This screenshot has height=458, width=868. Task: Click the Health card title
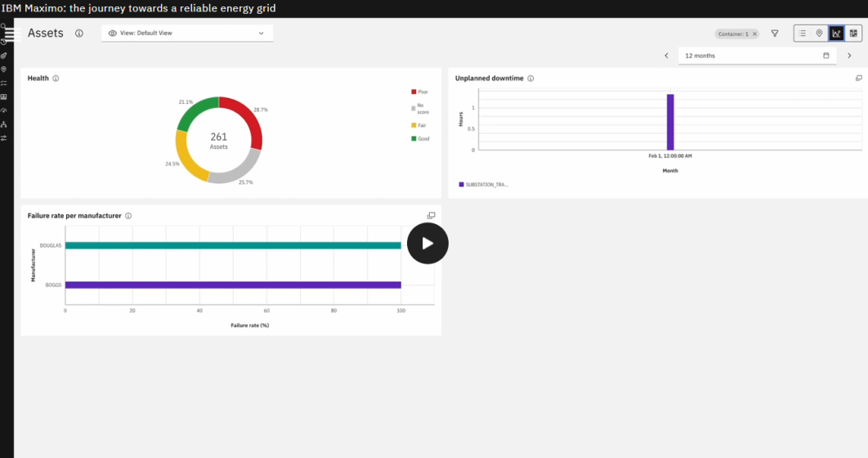pos(38,78)
